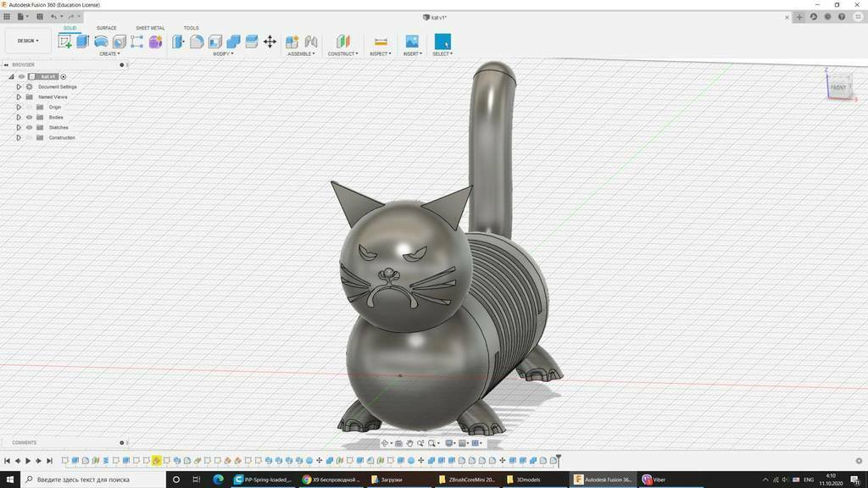Open the Insert panel icon

coord(412,41)
